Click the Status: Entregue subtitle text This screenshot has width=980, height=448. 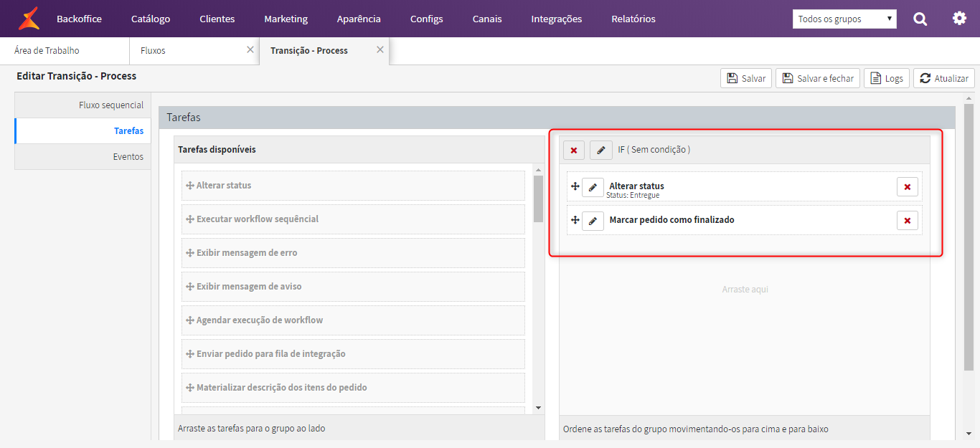coord(633,195)
